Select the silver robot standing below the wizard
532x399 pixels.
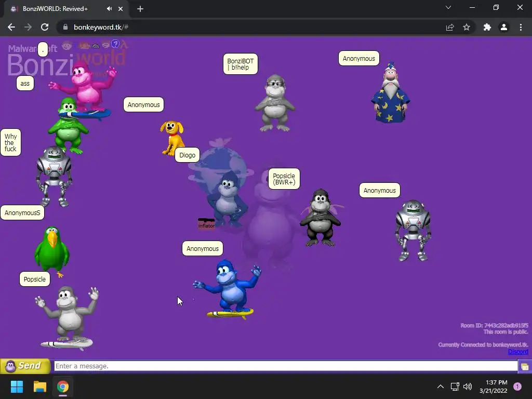(413, 231)
